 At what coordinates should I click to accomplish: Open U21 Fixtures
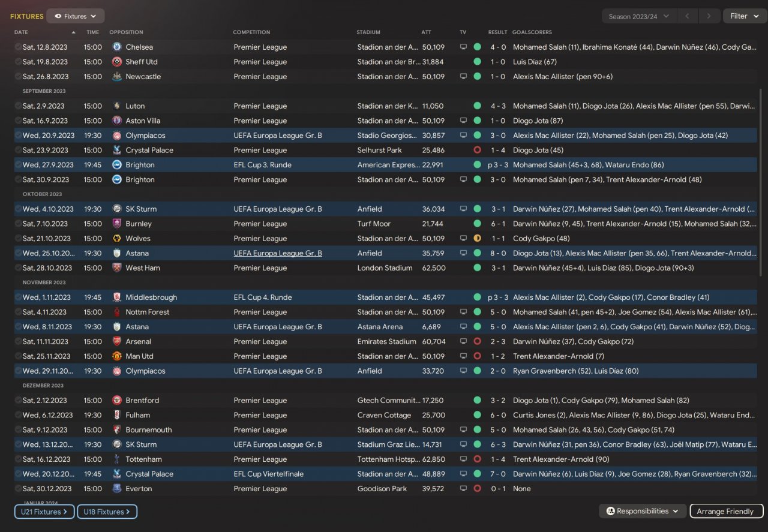[x=44, y=512]
